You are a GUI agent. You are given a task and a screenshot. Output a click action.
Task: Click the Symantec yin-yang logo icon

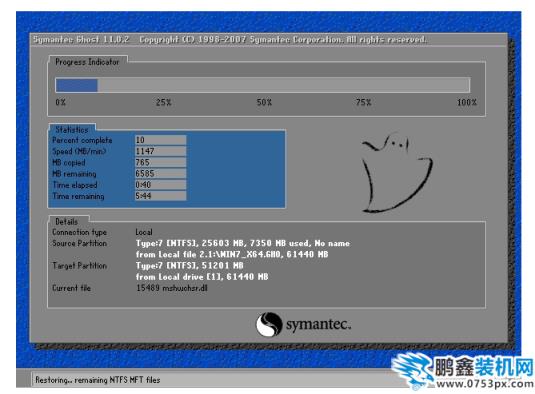point(269,324)
